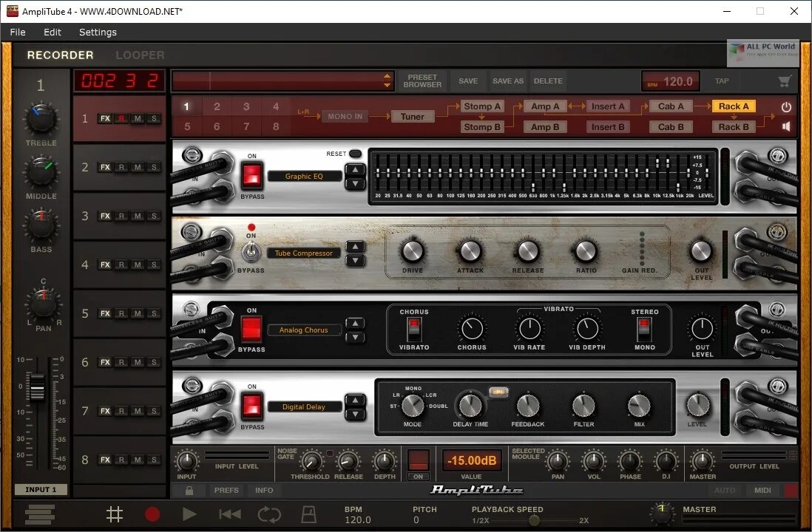Open the Settings menu
812x532 pixels.
(x=98, y=32)
